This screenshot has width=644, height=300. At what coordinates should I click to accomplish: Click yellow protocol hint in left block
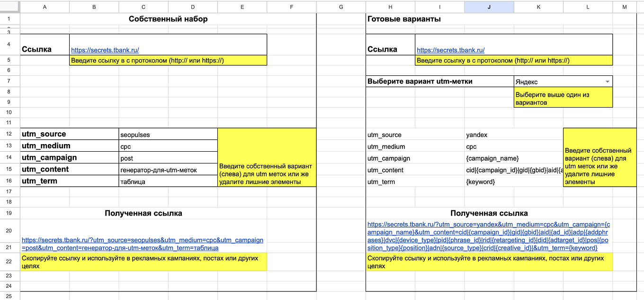point(168,60)
